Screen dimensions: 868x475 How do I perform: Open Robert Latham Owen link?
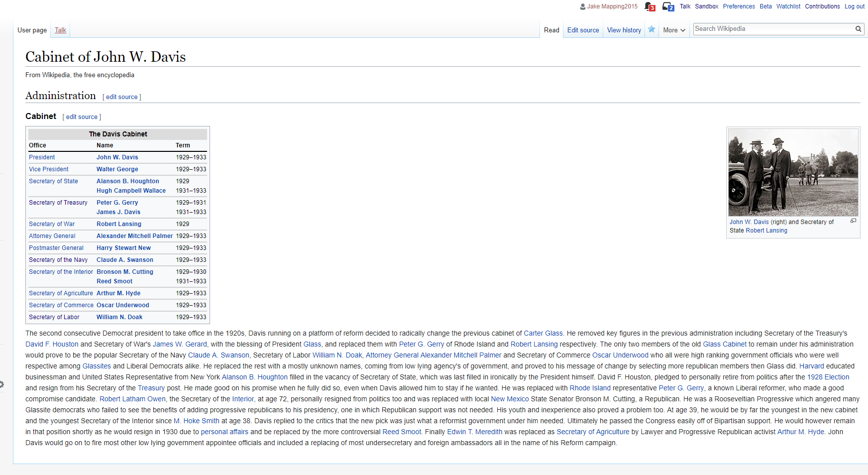(x=132, y=399)
